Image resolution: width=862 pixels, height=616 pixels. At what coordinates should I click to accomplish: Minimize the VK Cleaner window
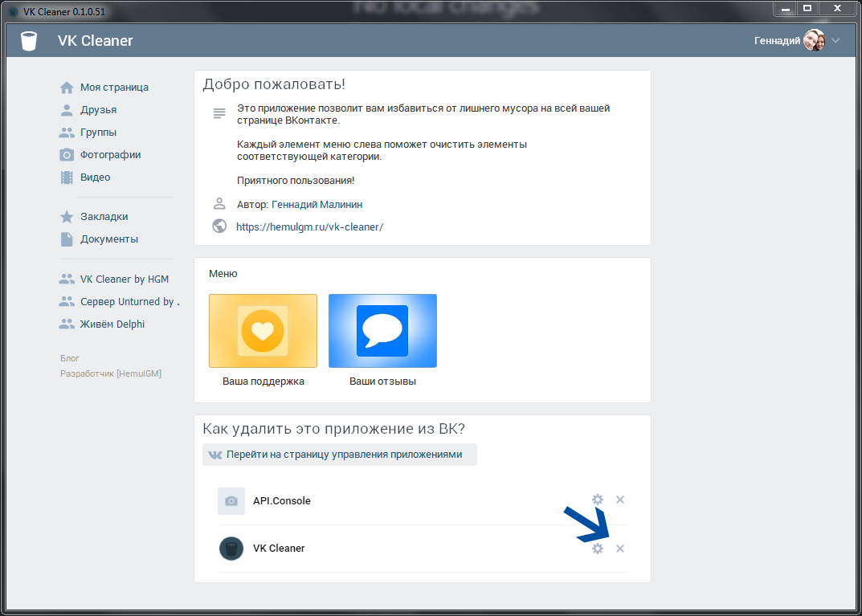click(x=785, y=8)
